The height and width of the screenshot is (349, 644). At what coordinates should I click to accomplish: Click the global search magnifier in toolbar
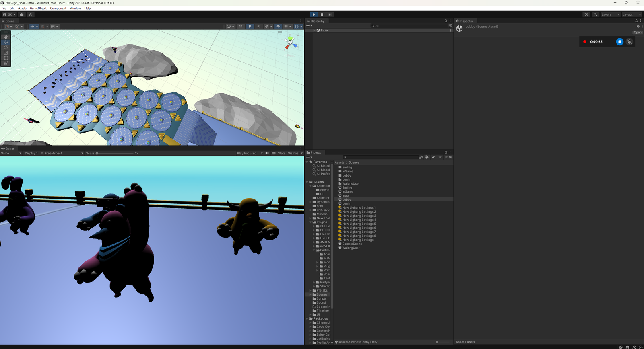tap(595, 14)
